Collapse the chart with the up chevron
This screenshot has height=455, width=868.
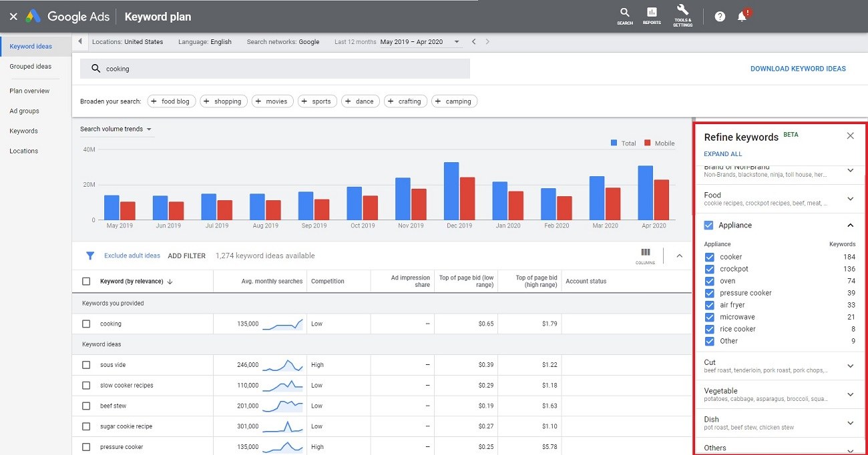(680, 256)
